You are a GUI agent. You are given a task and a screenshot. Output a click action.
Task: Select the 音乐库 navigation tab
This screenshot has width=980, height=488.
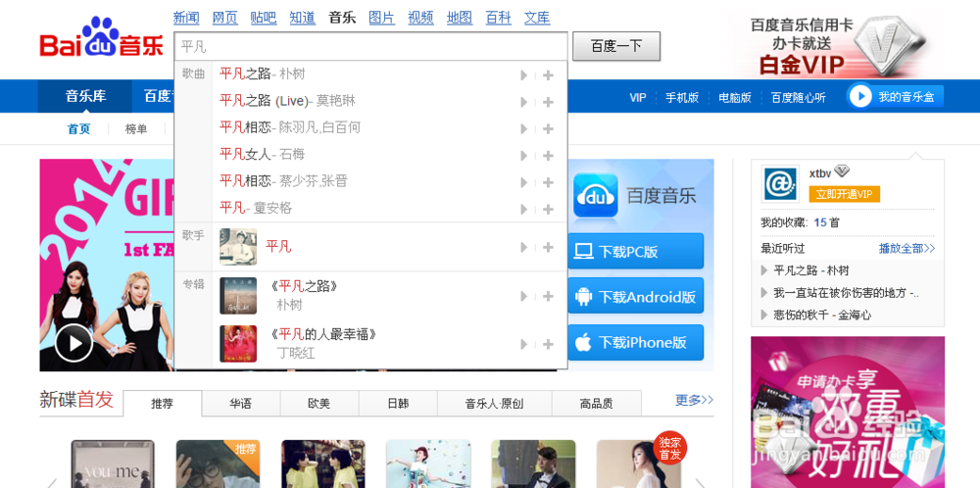coord(85,96)
